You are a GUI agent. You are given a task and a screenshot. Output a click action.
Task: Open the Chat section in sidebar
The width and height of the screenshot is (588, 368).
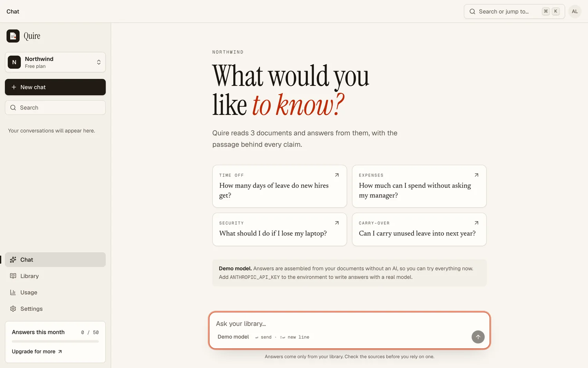[55, 260]
